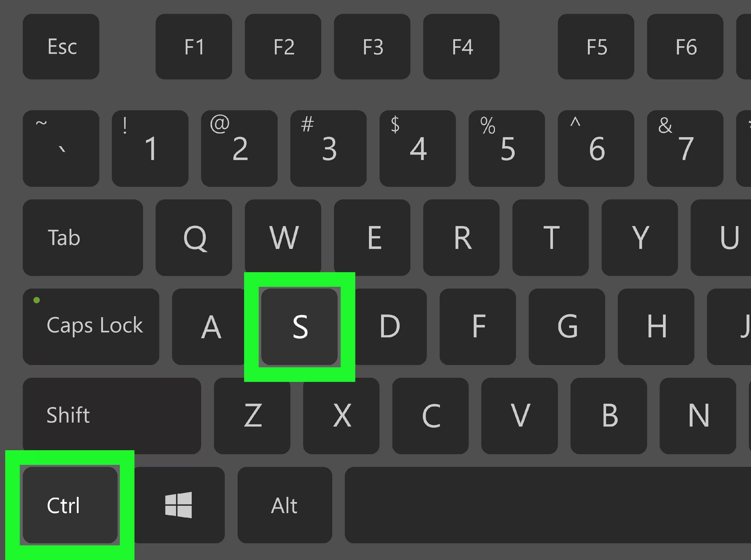
Task: Click the highlighted S key
Action: [x=299, y=327]
